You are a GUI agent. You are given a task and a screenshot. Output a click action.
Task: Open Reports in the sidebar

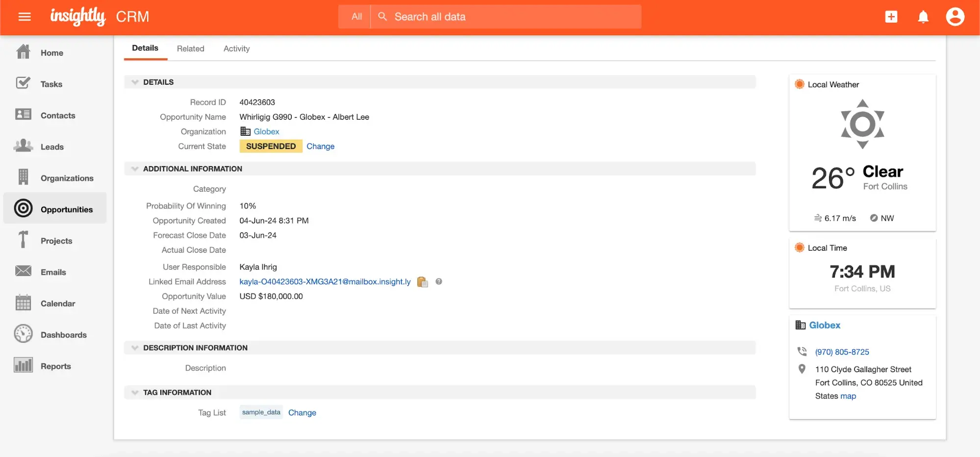55,366
